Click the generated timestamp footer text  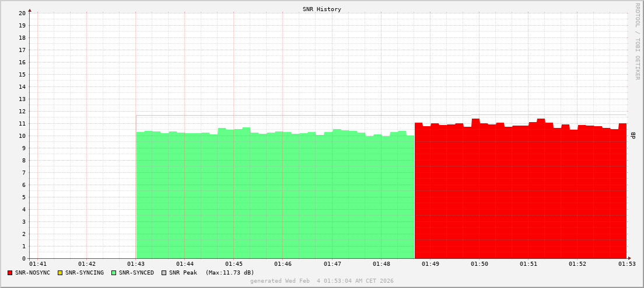(x=321, y=281)
